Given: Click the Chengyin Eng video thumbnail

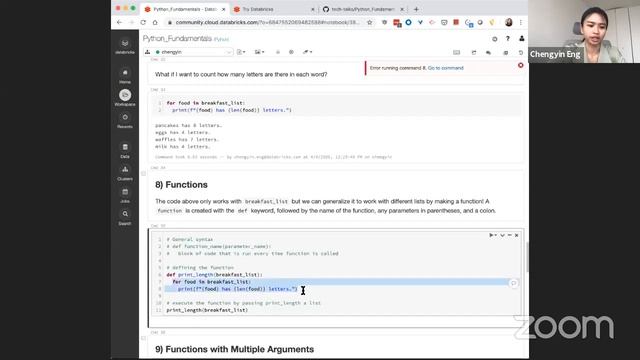Looking at the screenshot, I should pyautogui.click(x=584, y=31).
